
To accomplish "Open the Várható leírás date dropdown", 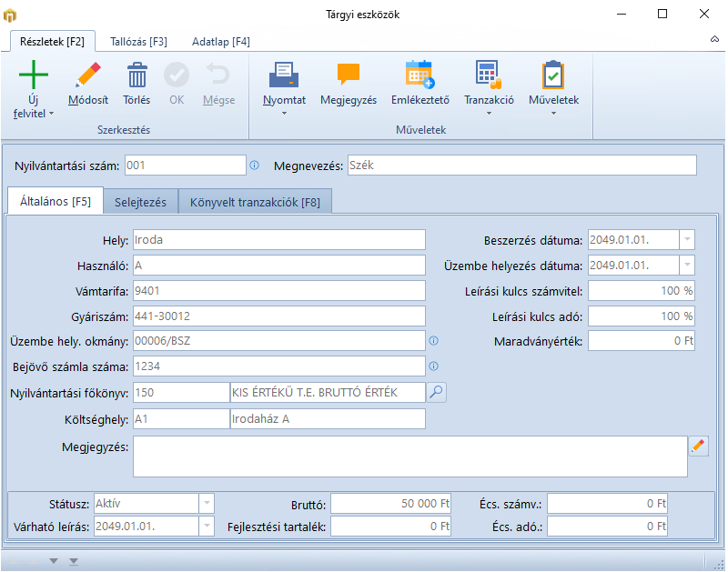I will tap(207, 526).
